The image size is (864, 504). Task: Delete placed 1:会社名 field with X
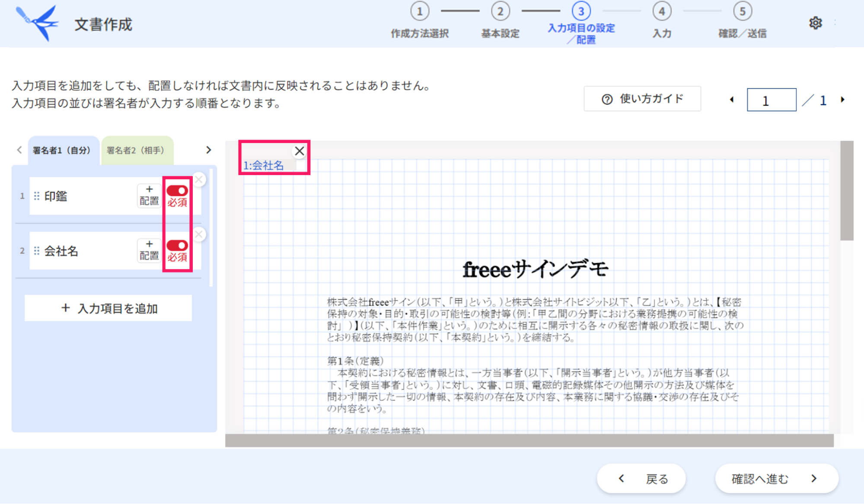point(299,151)
